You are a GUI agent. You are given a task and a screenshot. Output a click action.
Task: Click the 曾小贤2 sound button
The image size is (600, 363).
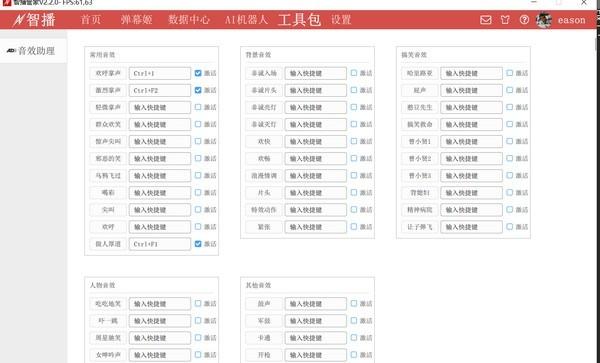coord(420,158)
